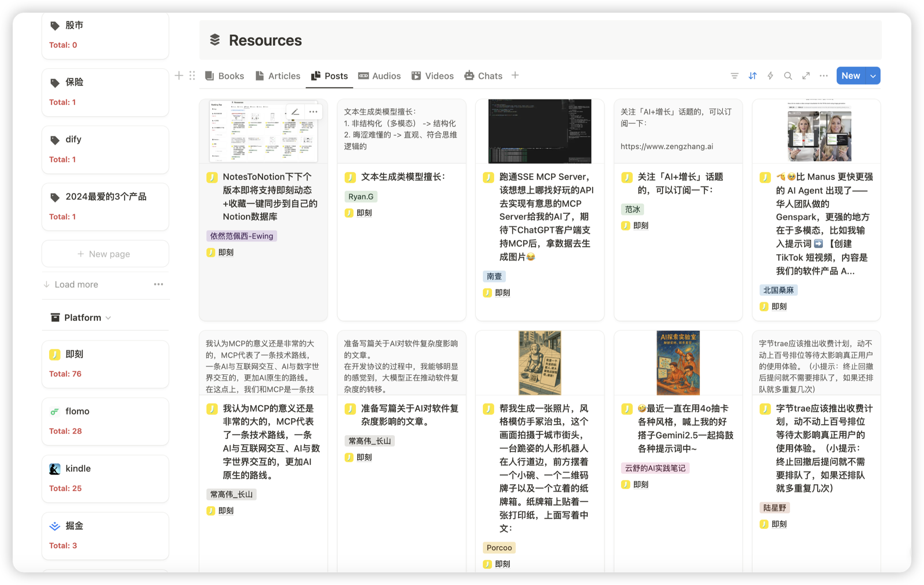The height and width of the screenshot is (585, 924).
Task: Switch to the Articles tab
Action: [x=278, y=76]
